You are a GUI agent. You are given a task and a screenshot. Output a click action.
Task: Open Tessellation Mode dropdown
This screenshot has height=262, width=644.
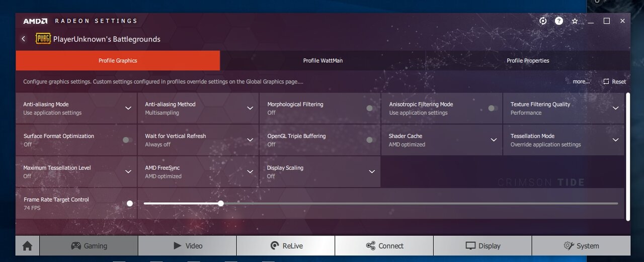tap(615, 140)
